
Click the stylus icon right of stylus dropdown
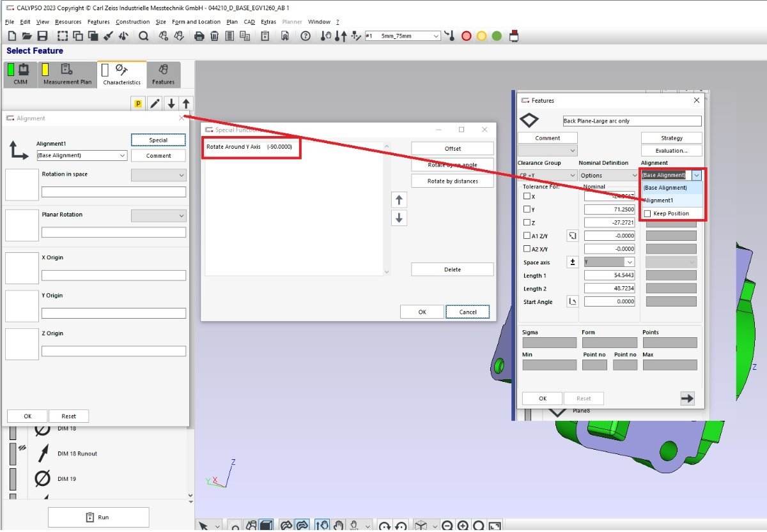(450, 36)
